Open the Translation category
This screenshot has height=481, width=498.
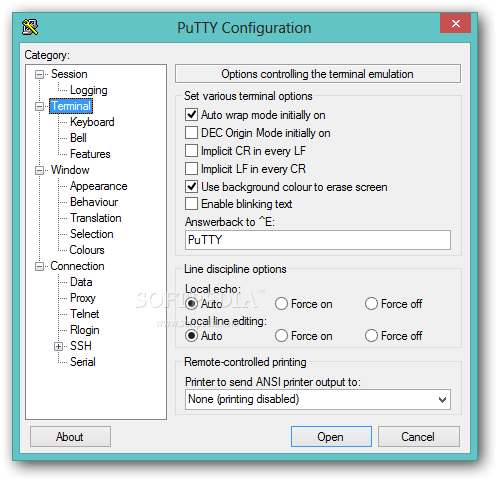[96, 218]
